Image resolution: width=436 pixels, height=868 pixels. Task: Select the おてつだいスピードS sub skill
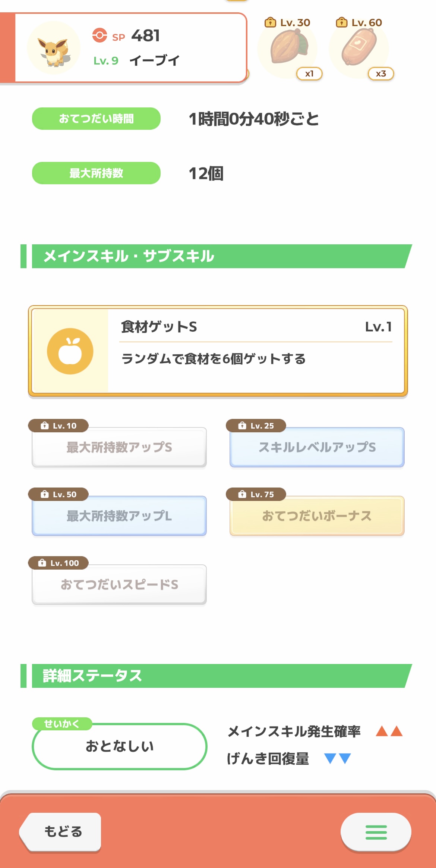pyautogui.click(x=119, y=585)
